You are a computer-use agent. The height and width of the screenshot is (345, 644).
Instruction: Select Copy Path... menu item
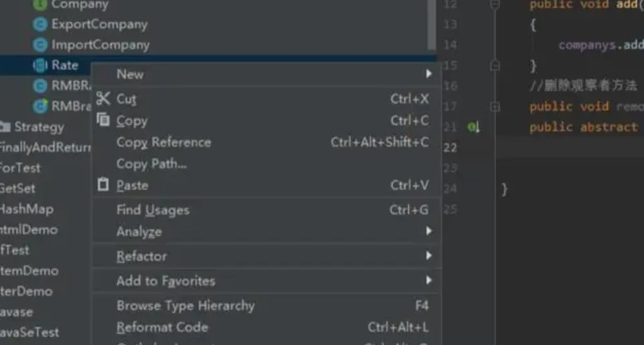pyautogui.click(x=151, y=164)
